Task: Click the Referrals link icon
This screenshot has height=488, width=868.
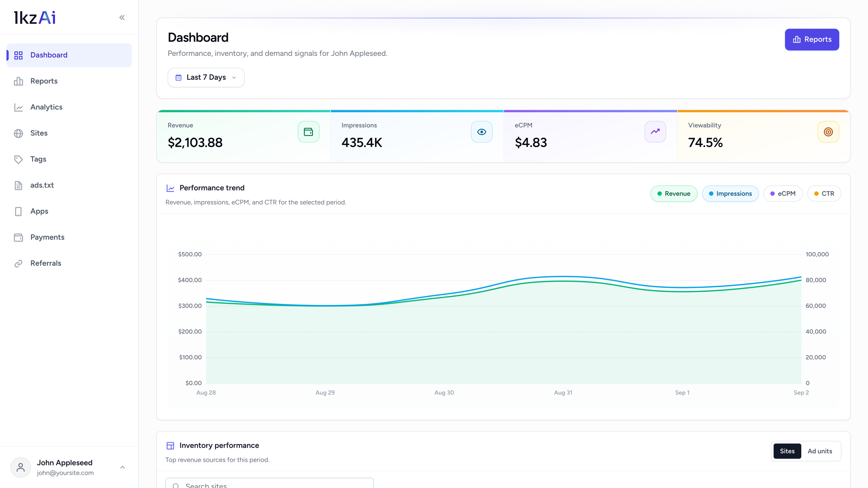Action: (x=18, y=264)
